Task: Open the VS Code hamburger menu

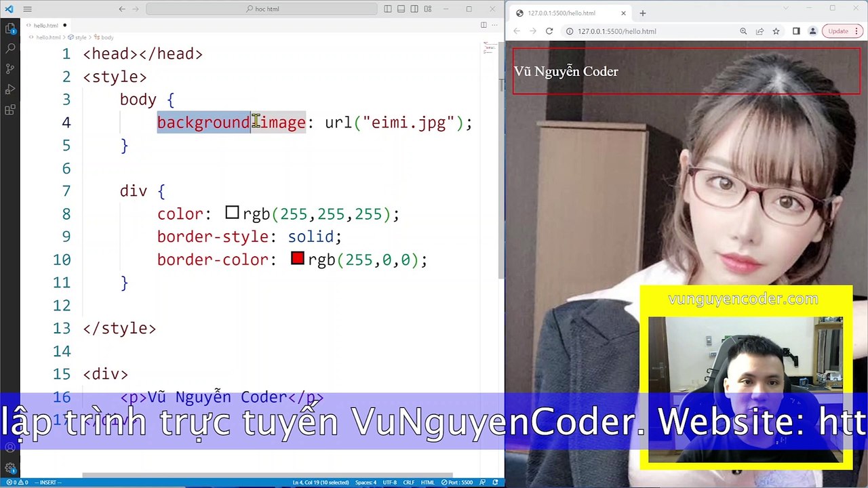Action: 27,9
